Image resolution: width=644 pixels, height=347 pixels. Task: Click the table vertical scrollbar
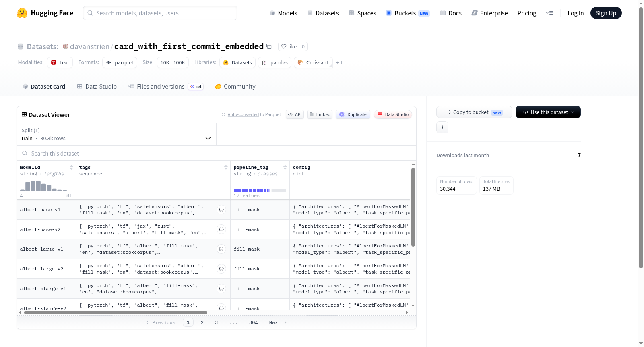coord(413,207)
